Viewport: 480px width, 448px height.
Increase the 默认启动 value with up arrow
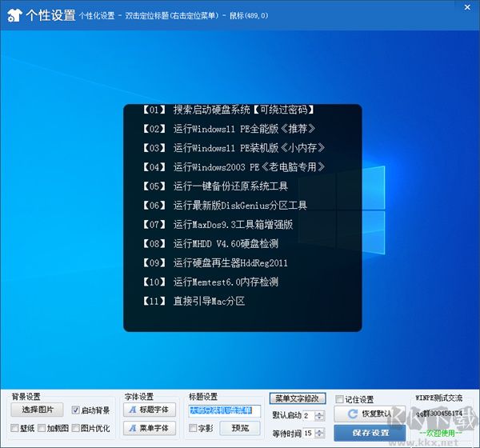click(319, 414)
